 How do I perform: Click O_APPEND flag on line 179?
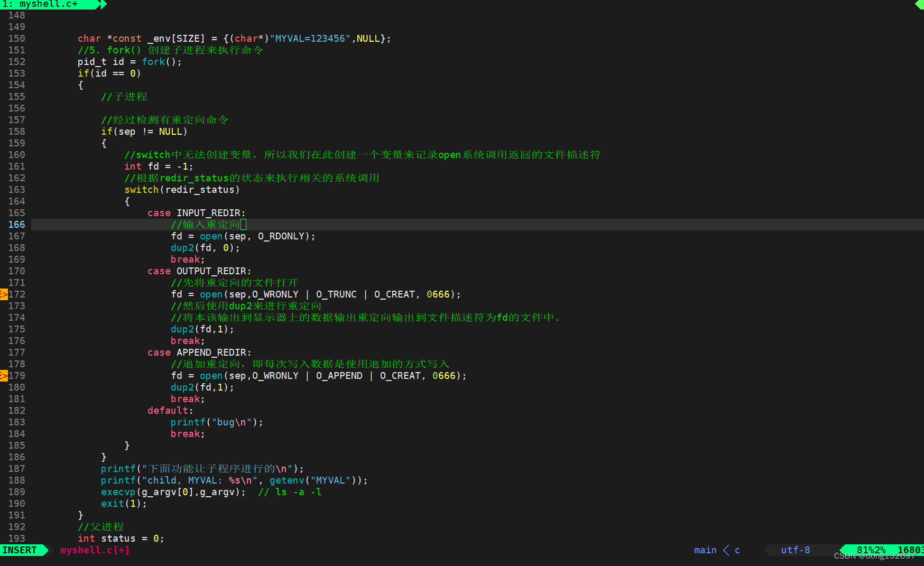(x=339, y=376)
